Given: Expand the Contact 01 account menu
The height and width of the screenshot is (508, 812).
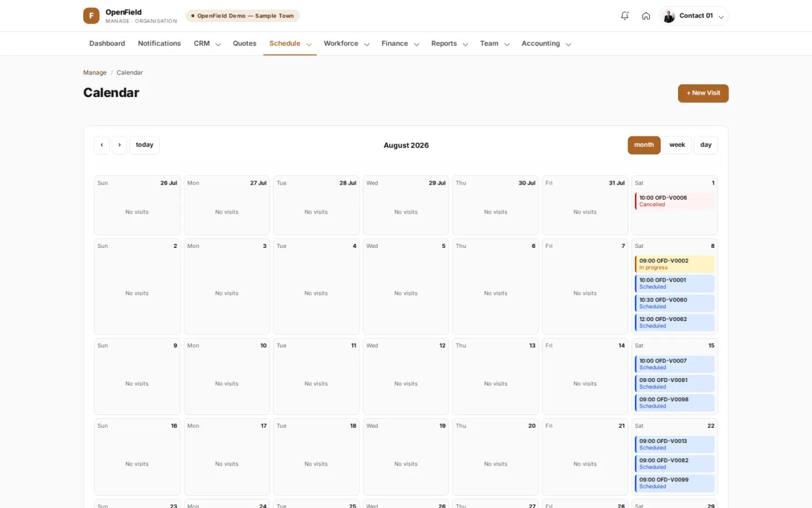Looking at the screenshot, I should click(x=694, y=16).
